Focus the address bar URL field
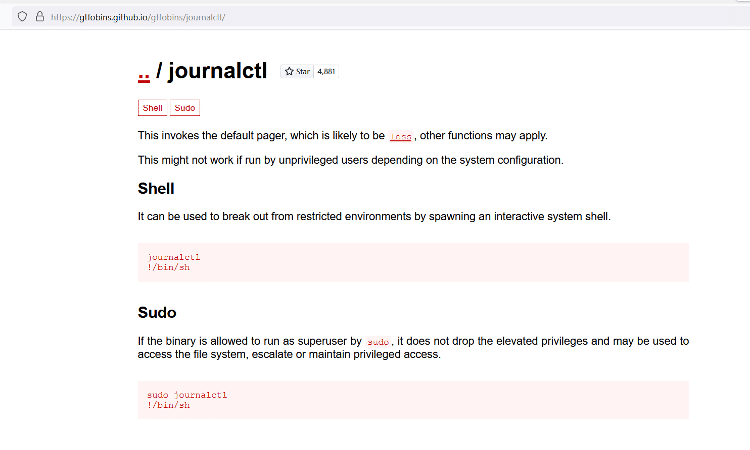 [150, 17]
